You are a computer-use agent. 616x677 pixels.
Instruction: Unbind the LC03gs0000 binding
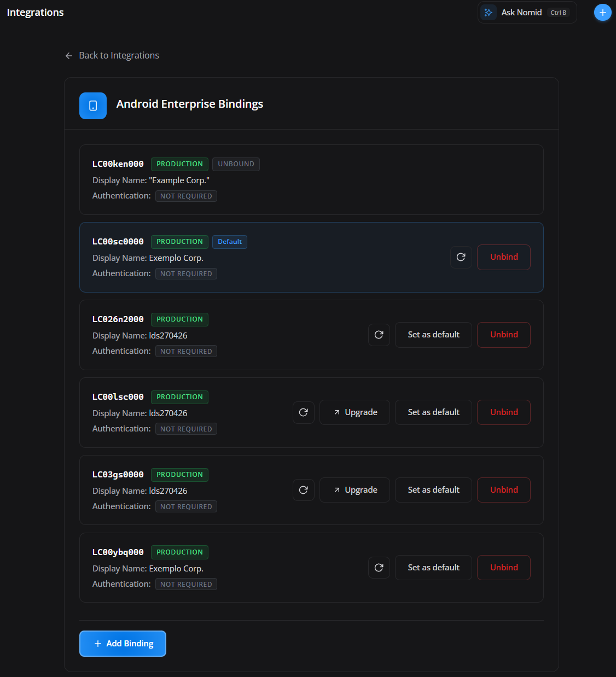click(504, 490)
